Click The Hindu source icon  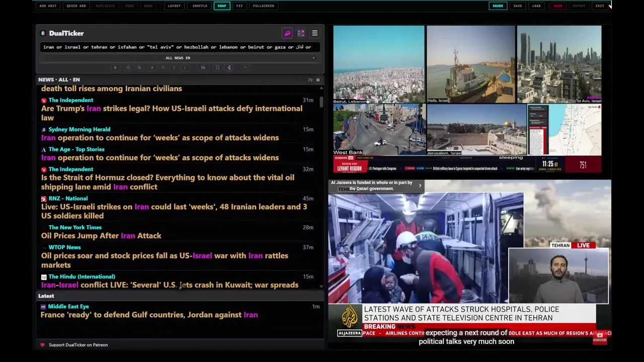[44, 277]
